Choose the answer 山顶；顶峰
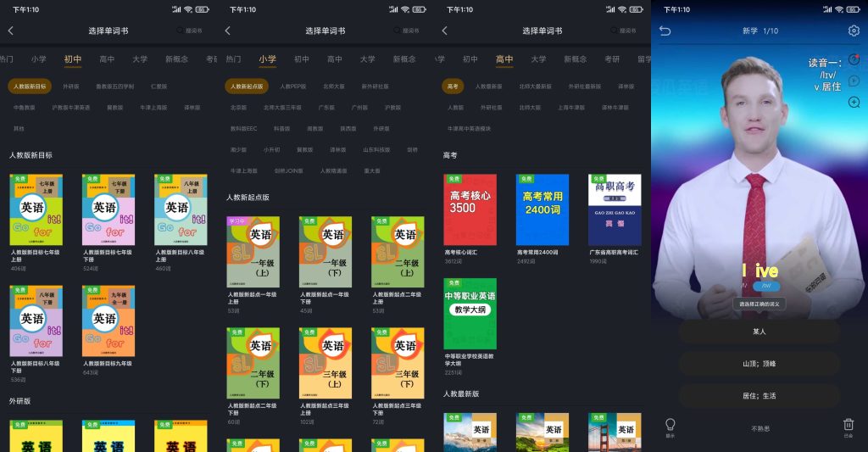Viewport: 868px width, 452px height. click(x=759, y=363)
